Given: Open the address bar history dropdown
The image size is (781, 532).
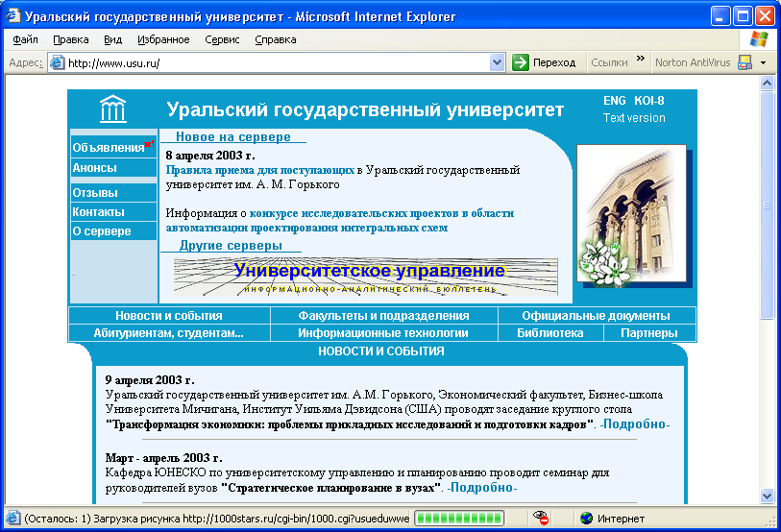Looking at the screenshot, I should click(497, 62).
